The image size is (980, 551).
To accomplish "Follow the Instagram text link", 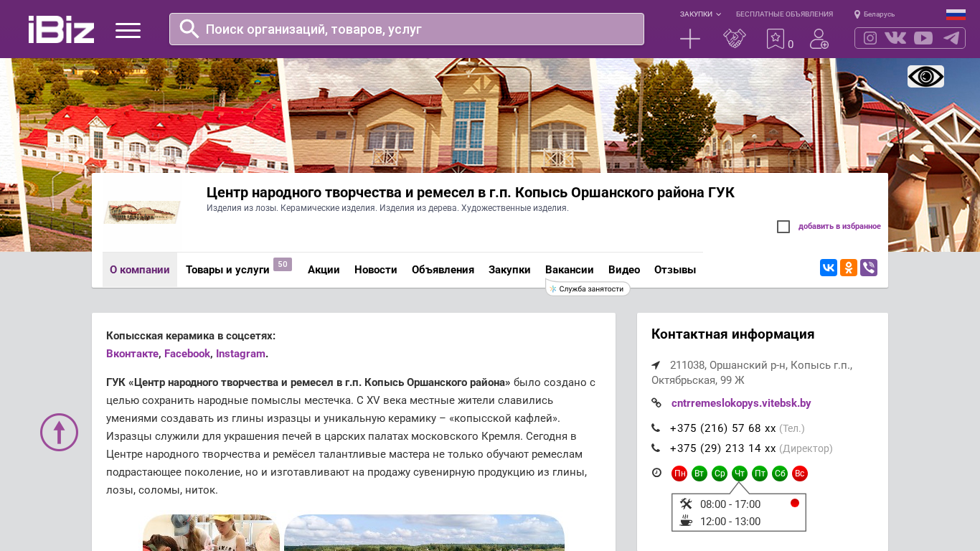I will tap(240, 354).
